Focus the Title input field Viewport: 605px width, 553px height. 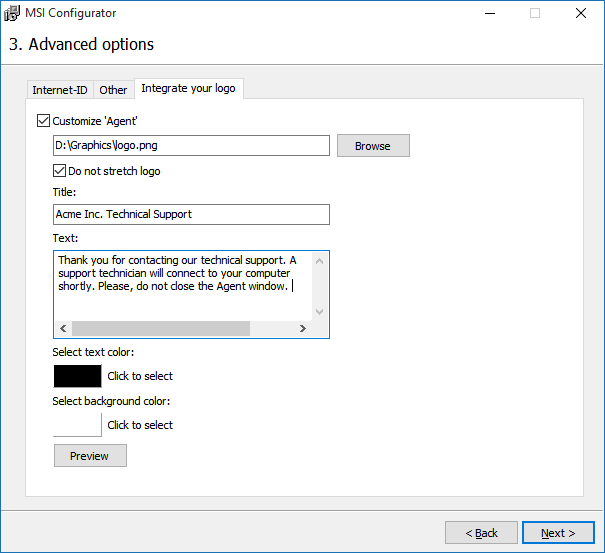pyautogui.click(x=191, y=214)
